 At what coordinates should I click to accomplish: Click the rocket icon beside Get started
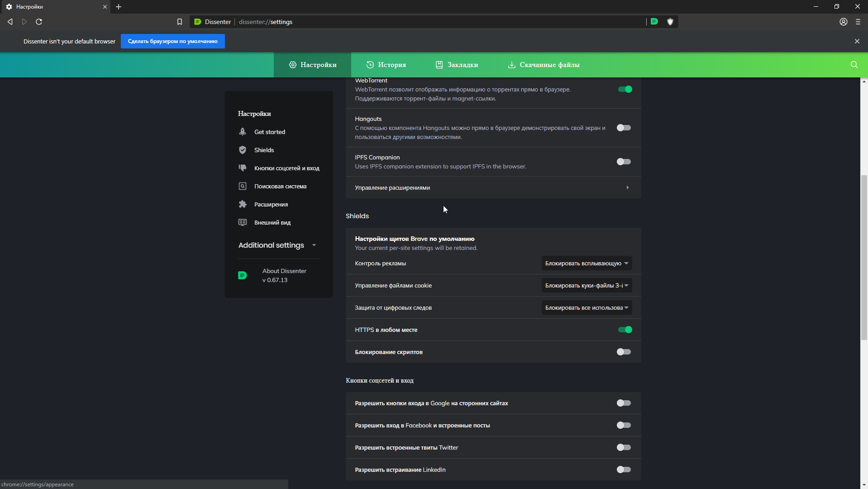click(243, 132)
